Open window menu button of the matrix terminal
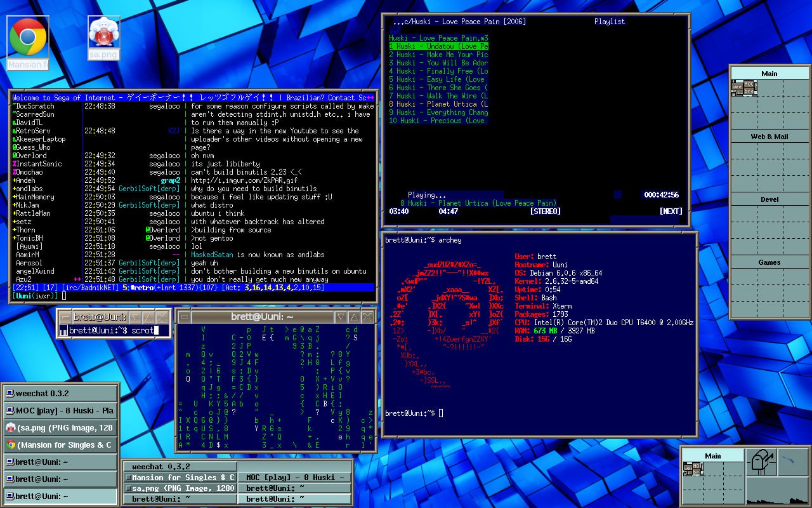 point(184,317)
